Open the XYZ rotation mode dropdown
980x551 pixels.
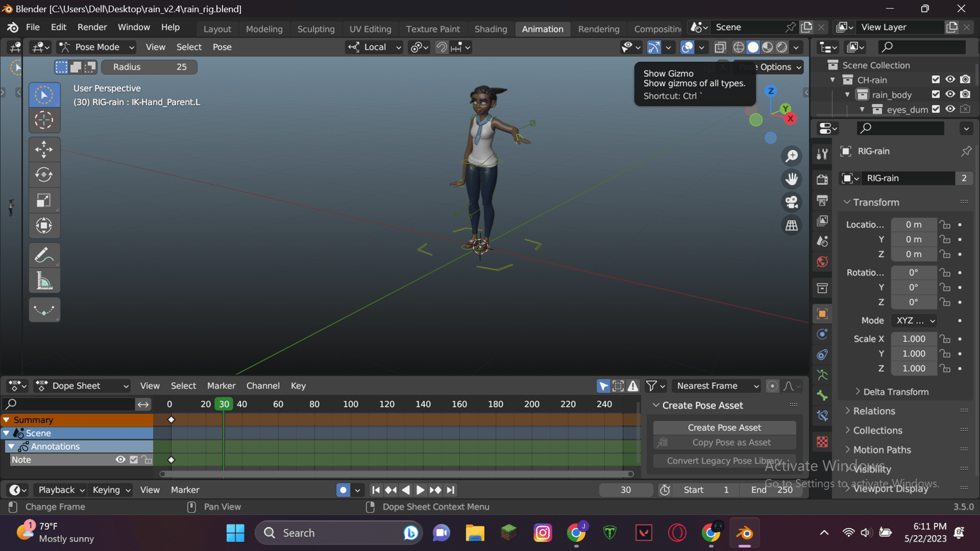click(x=914, y=321)
